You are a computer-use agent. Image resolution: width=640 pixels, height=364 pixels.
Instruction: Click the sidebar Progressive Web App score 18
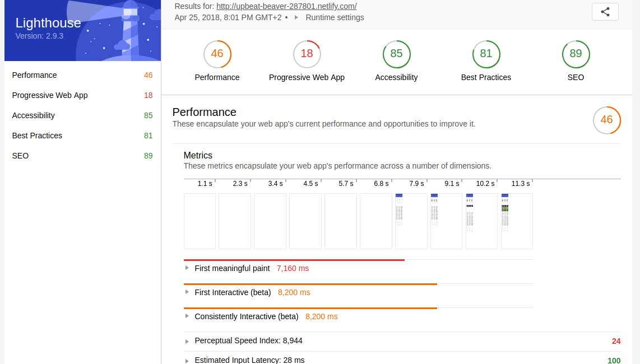click(x=148, y=96)
